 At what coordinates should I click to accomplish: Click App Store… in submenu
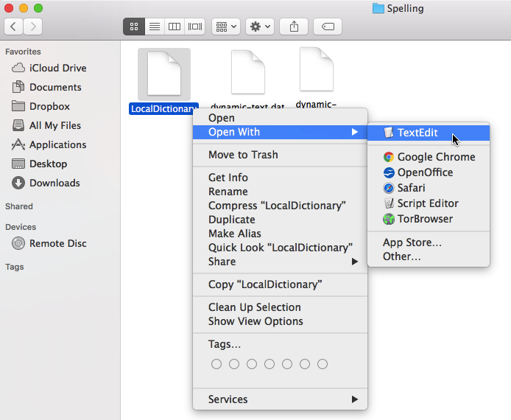tap(429, 242)
